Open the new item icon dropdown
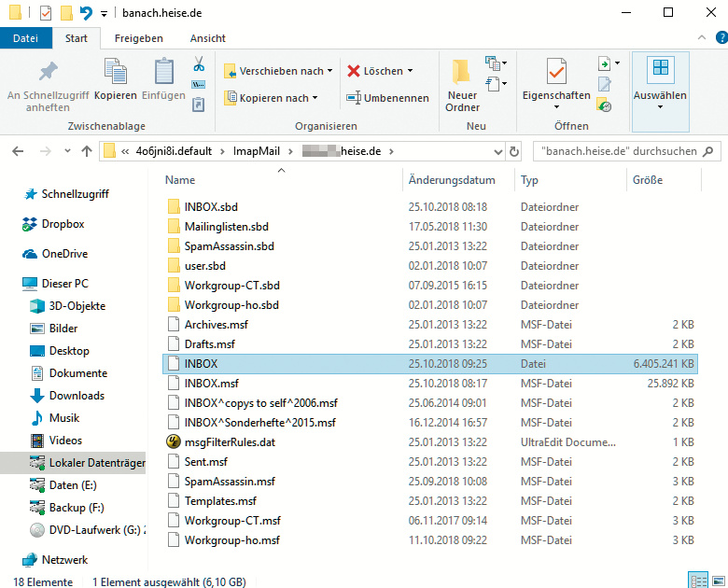The height and width of the screenshot is (588, 728). point(497,63)
